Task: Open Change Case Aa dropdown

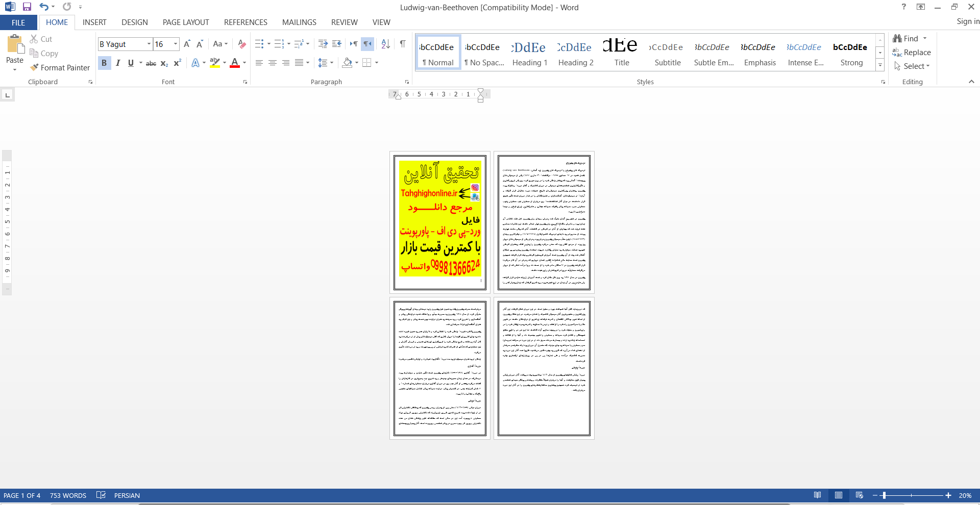Action: 220,44
